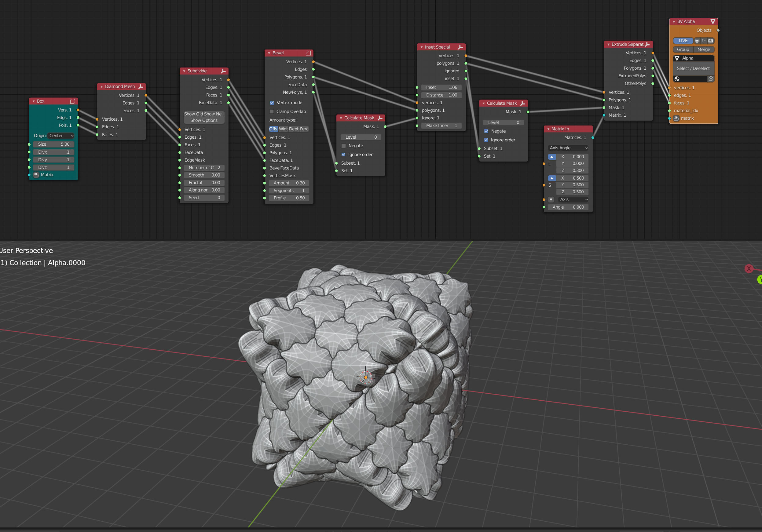762x532 pixels.
Task: Switch Bevel amount type to Dept
Action: [x=293, y=129]
